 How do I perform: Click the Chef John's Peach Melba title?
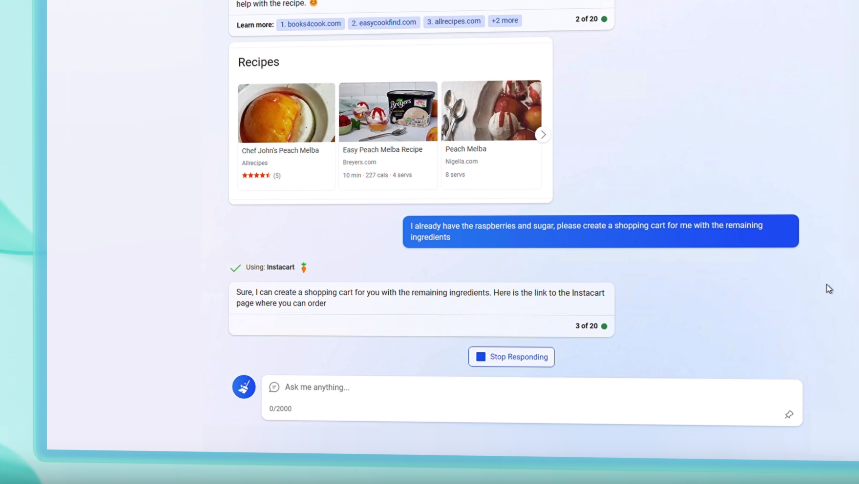tap(280, 150)
